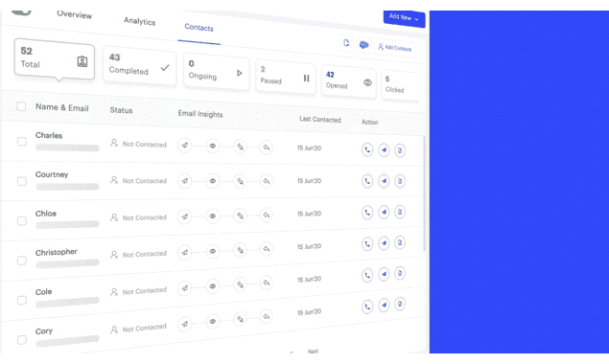Click the vertical scrollbar of contacts table
The height and width of the screenshot is (364, 609).
pos(424,194)
